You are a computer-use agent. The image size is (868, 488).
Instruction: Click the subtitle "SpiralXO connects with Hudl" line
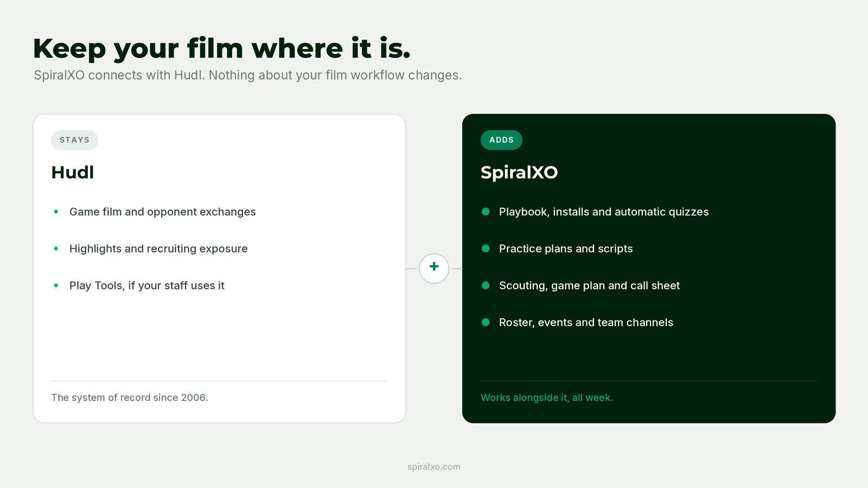tap(248, 75)
